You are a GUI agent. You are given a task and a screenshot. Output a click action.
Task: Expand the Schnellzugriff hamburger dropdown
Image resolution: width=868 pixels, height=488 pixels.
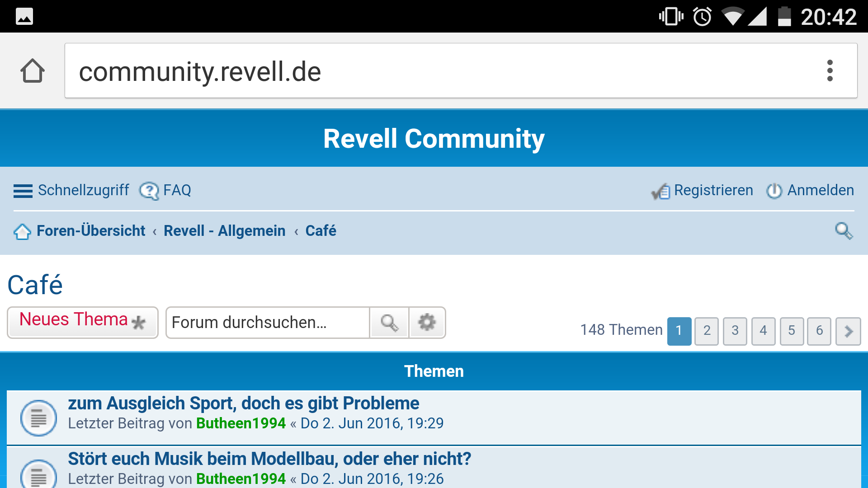(x=23, y=190)
